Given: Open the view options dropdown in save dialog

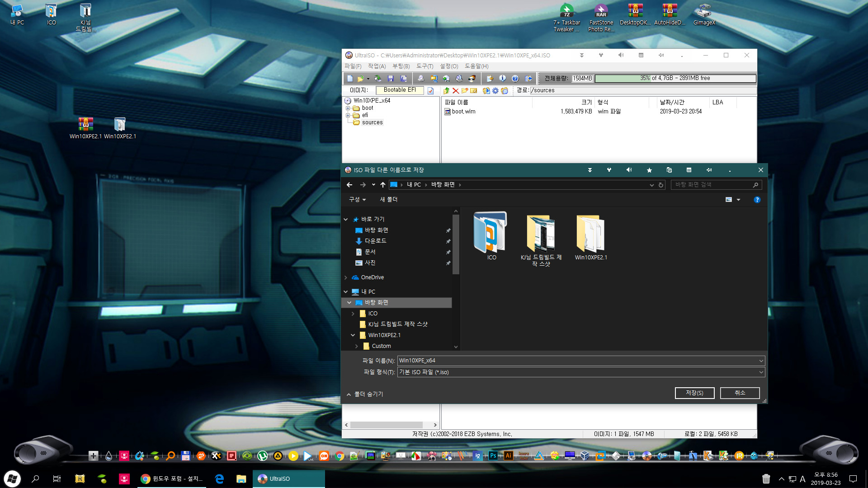Looking at the screenshot, I should pos(739,200).
